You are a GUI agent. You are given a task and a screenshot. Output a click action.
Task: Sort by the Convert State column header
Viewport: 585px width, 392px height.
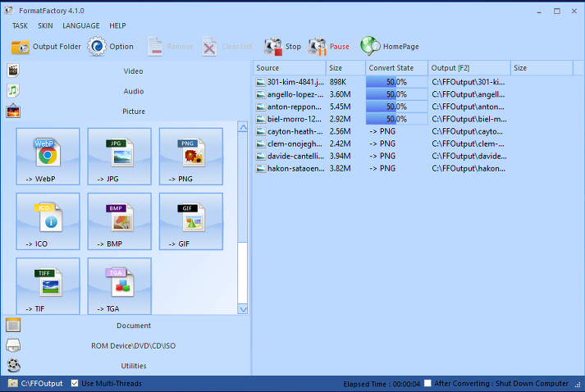(x=396, y=68)
